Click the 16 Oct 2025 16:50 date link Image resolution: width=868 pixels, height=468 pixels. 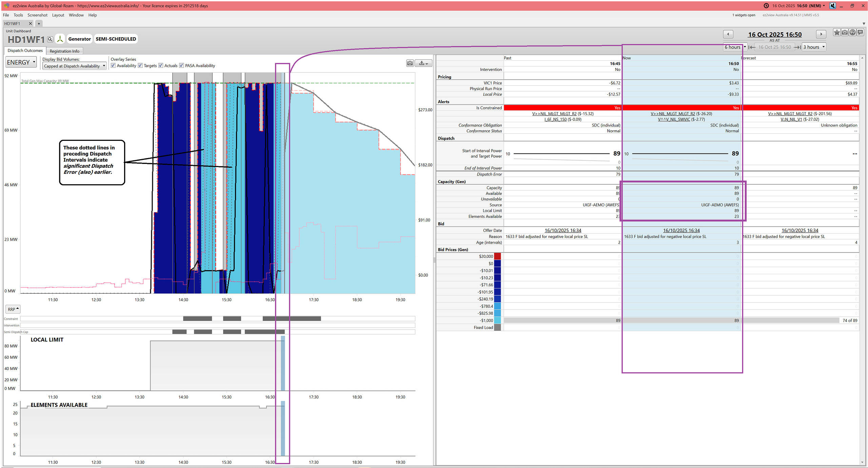[775, 35]
